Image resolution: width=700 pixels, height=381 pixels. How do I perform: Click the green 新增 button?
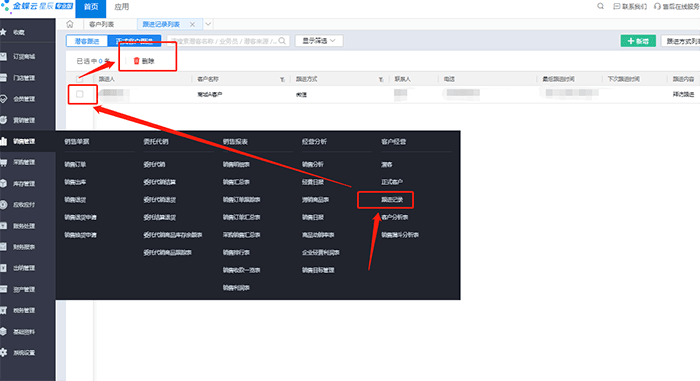click(x=638, y=41)
